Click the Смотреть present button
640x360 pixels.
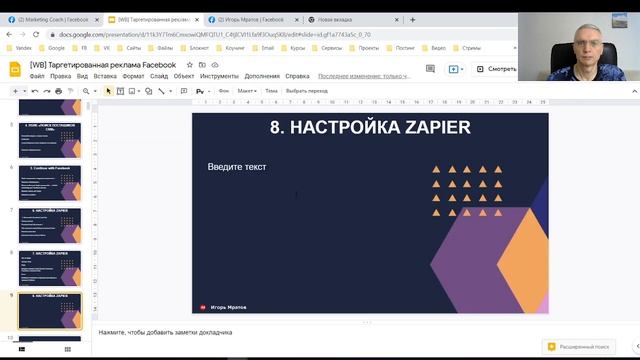pyautogui.click(x=497, y=69)
